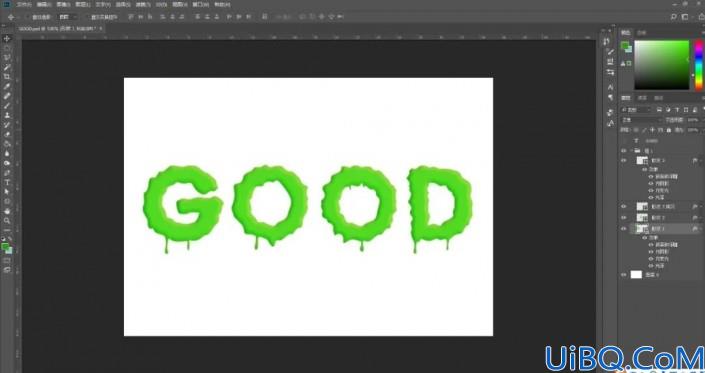Toggle the 自动选择 checkbox

[28, 17]
